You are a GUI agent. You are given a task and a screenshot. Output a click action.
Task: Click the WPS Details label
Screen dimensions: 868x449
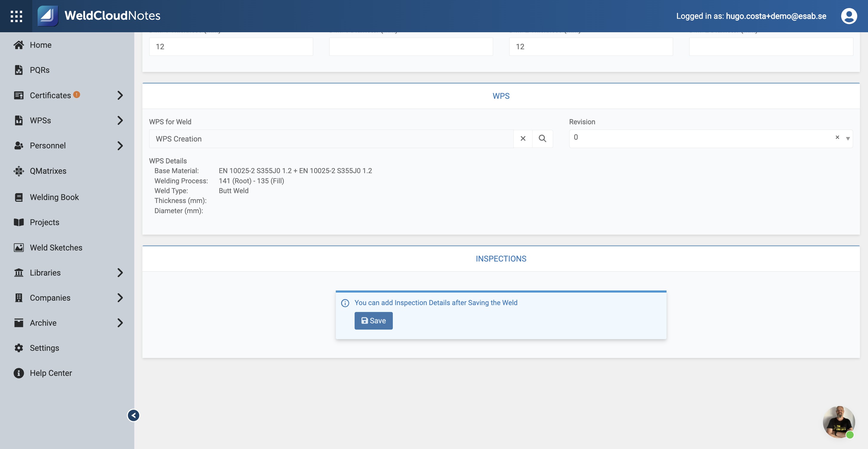click(x=168, y=161)
